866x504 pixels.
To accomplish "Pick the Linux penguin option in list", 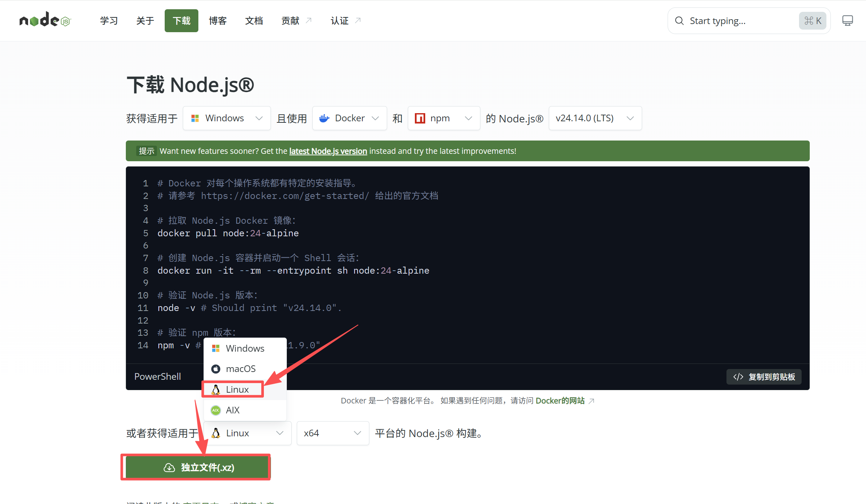I will [x=237, y=389].
